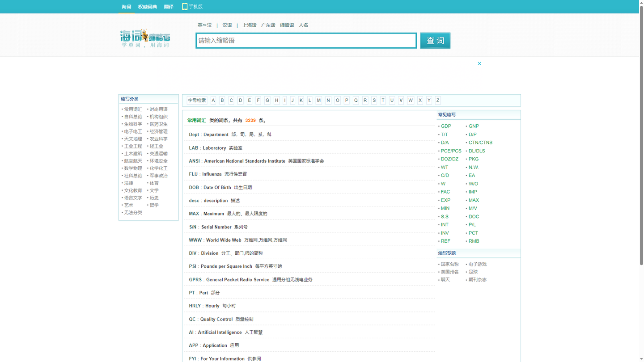
Task: Open the 军事政治 category
Action: [159, 176]
